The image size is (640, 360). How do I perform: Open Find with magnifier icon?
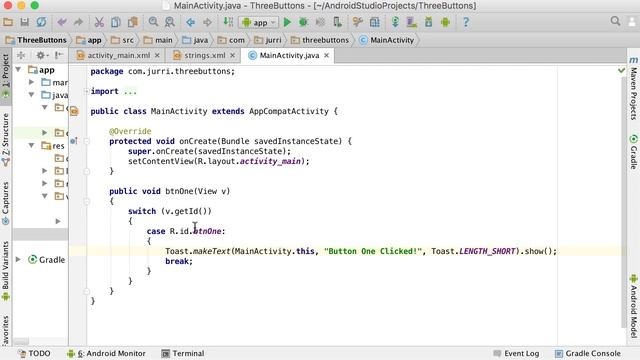pos(153,22)
